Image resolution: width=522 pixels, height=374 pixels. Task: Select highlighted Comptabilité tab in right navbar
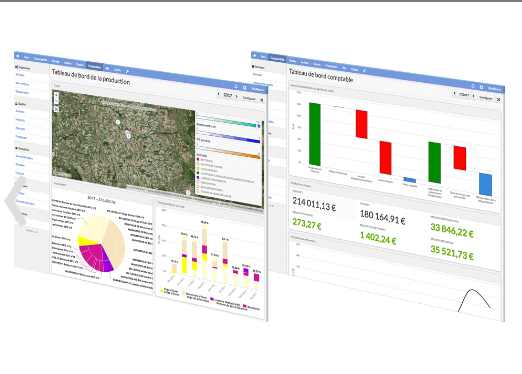click(x=277, y=59)
